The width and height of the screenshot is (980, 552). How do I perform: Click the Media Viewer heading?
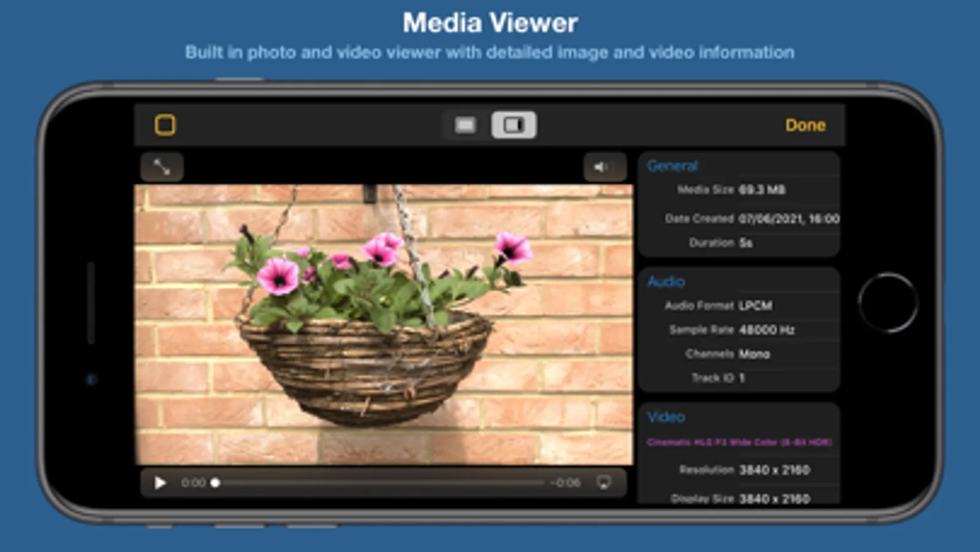click(x=490, y=23)
